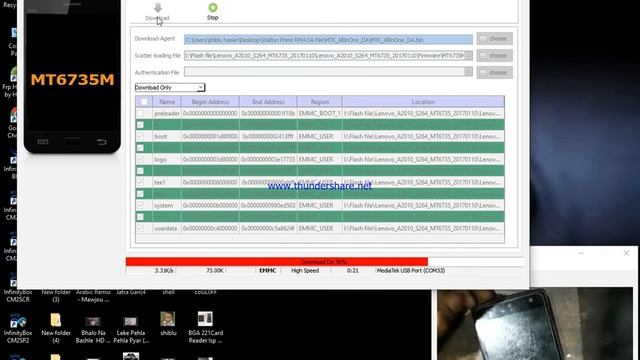Click MediaTek USB Port (COM33) status entry
This screenshot has width=640, height=360.
tap(411, 270)
